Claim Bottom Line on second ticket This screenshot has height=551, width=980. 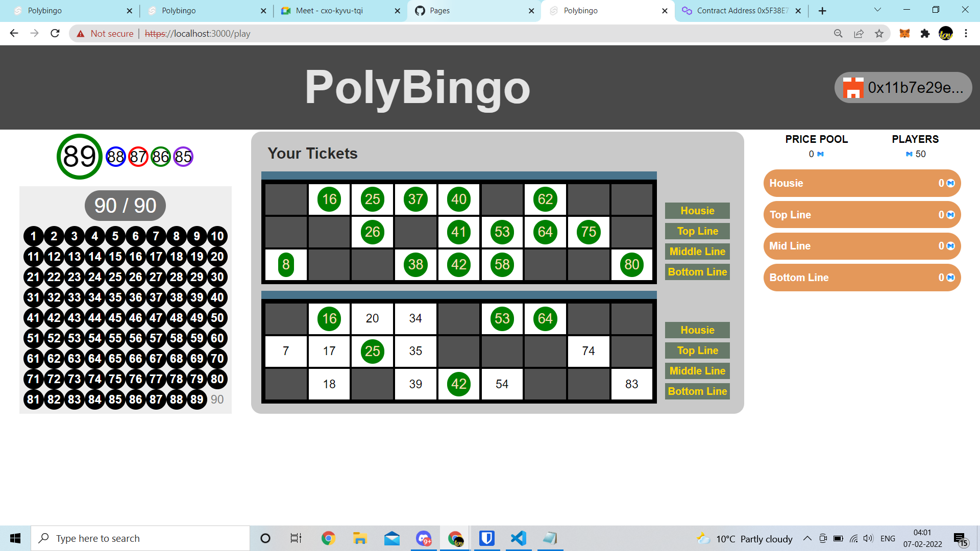697,391
